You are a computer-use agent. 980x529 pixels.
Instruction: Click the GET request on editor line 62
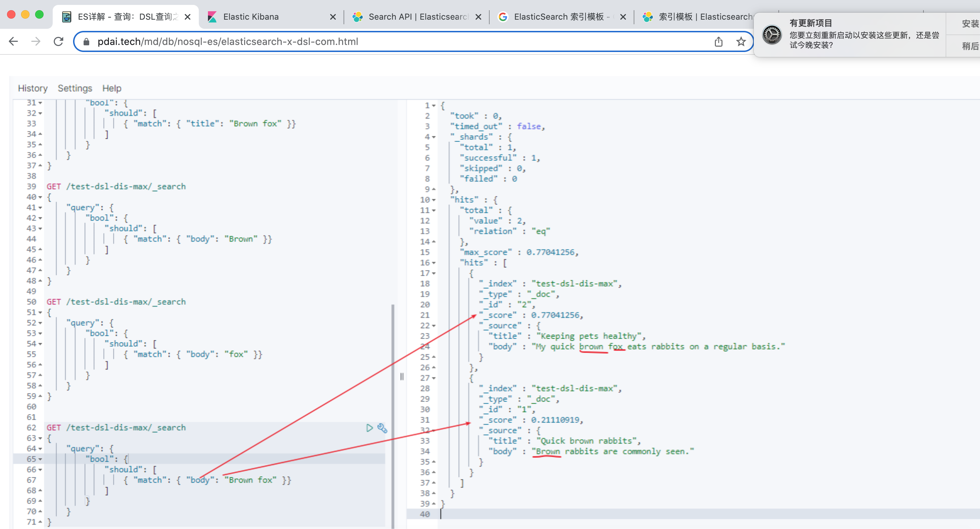click(x=116, y=428)
